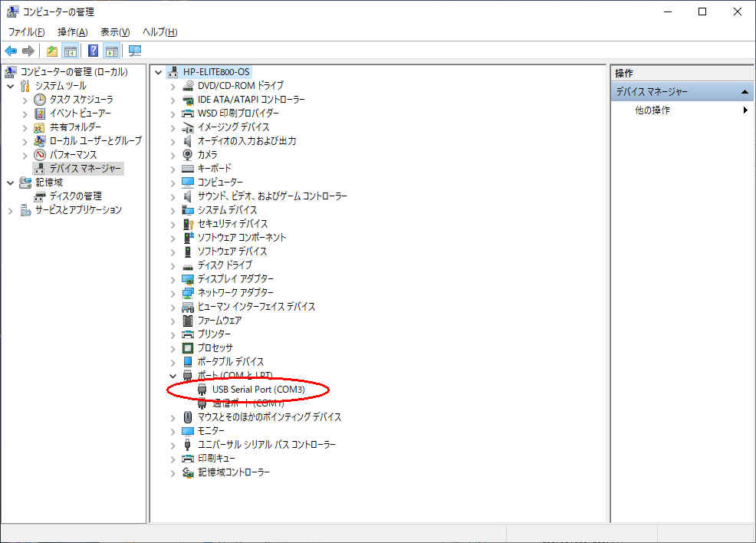The image size is (756, 543).
Task: Click the blue help question mark icon
Action: coord(93,51)
